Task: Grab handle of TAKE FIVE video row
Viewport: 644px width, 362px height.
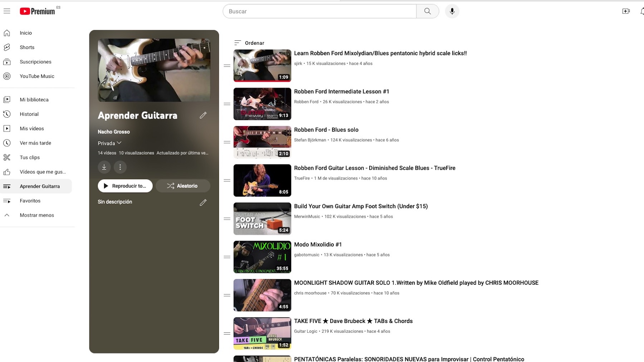Action: click(227, 333)
